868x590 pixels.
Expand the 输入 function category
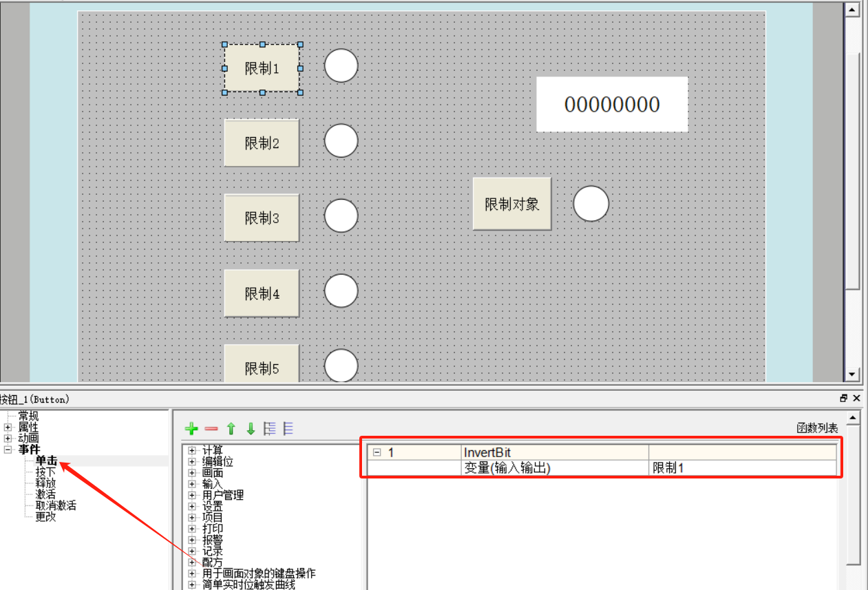pos(193,484)
